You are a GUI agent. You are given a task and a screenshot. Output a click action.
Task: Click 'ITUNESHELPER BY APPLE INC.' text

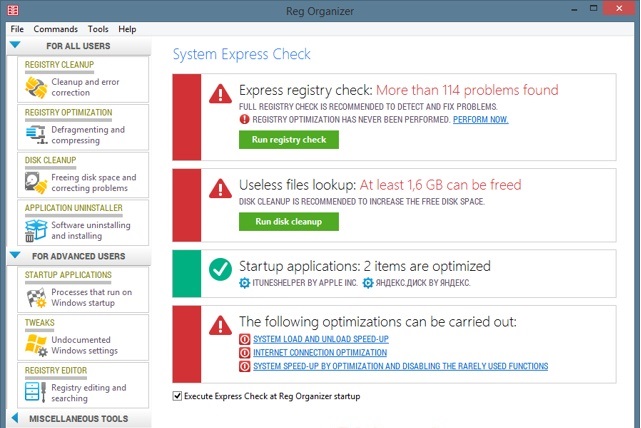coord(305,283)
